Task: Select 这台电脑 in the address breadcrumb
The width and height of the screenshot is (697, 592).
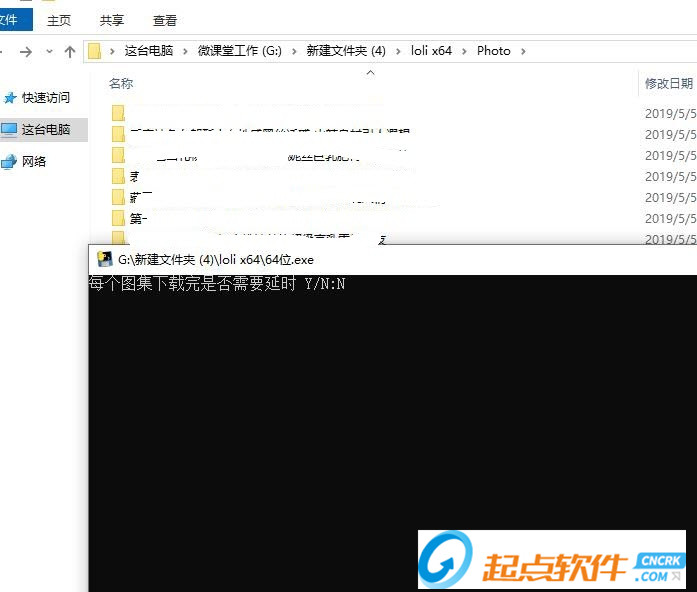Action: (148, 51)
